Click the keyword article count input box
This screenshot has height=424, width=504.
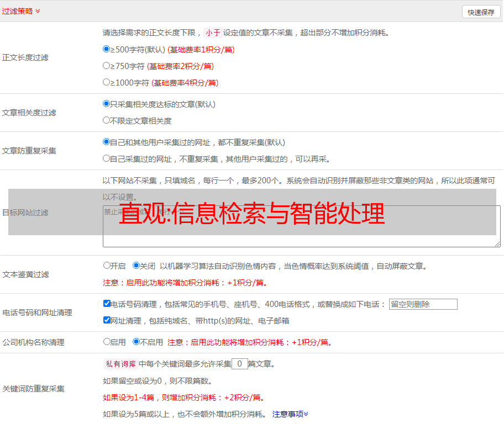pyautogui.click(x=240, y=364)
